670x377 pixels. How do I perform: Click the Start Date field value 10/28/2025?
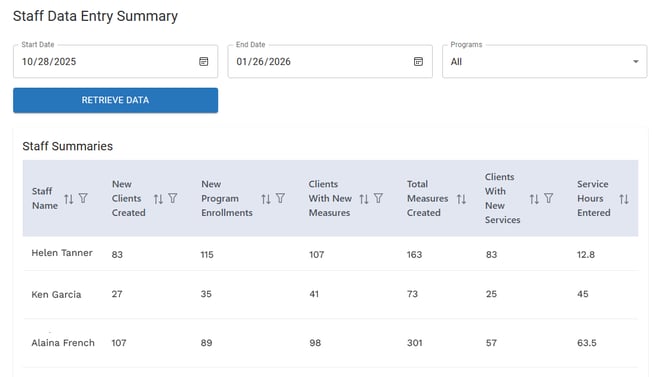[x=49, y=62]
